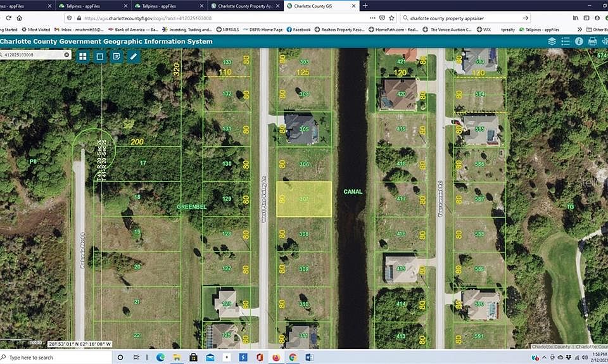Open the info about widget
608x364 pixels.
(579, 41)
